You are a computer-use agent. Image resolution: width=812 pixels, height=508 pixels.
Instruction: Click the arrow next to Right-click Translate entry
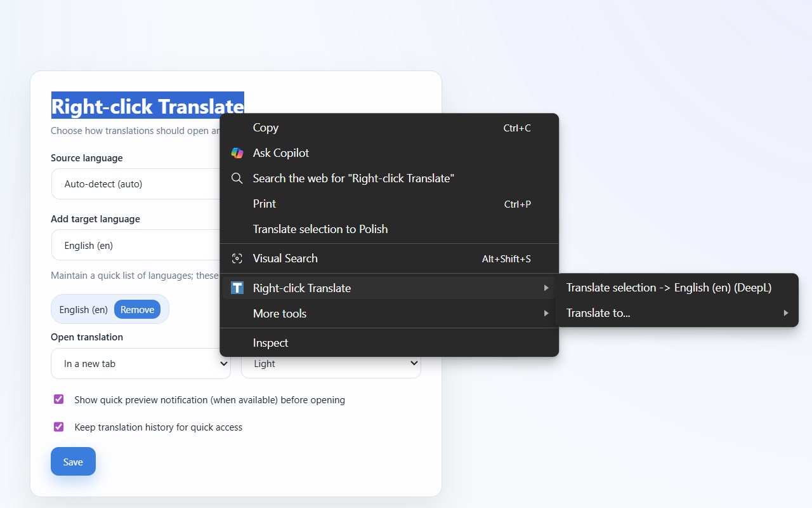tap(546, 288)
